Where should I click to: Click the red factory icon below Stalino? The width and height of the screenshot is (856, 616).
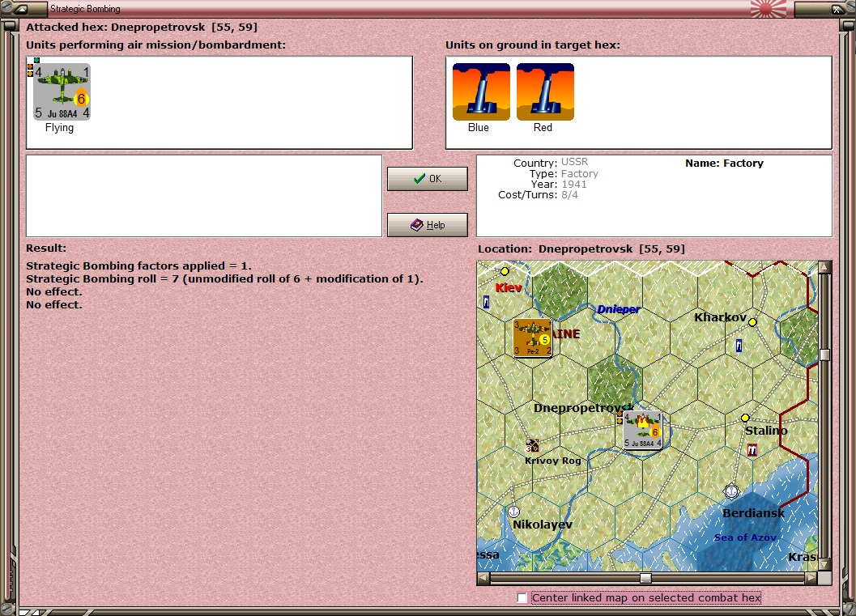(752, 450)
